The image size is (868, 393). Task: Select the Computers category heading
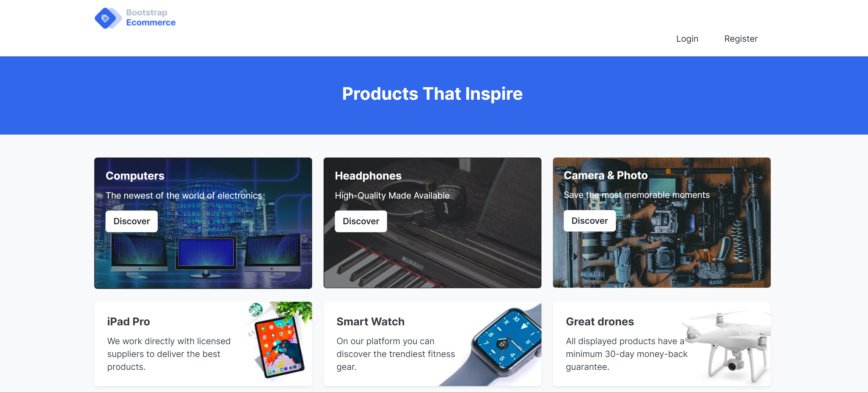click(x=135, y=175)
